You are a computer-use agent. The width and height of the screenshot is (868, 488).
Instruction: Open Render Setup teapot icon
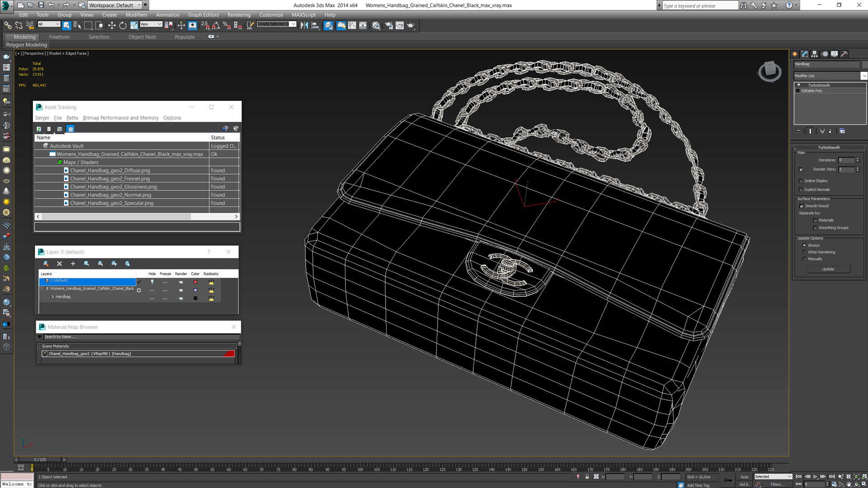(389, 25)
